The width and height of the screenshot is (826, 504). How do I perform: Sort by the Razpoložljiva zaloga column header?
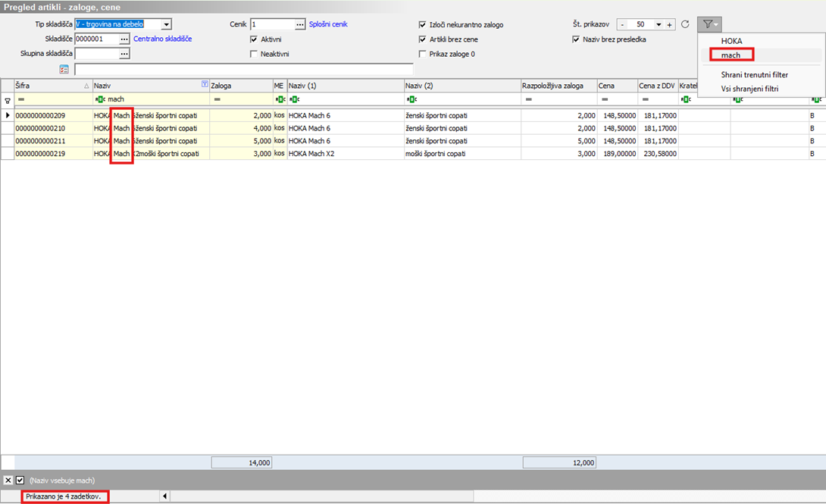click(x=559, y=86)
